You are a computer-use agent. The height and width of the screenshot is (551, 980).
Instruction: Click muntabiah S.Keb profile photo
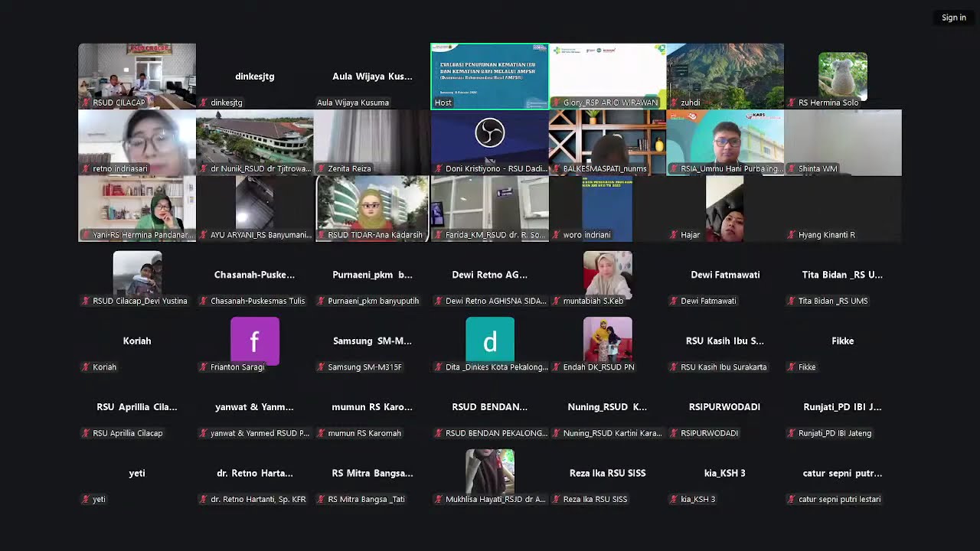[608, 274]
